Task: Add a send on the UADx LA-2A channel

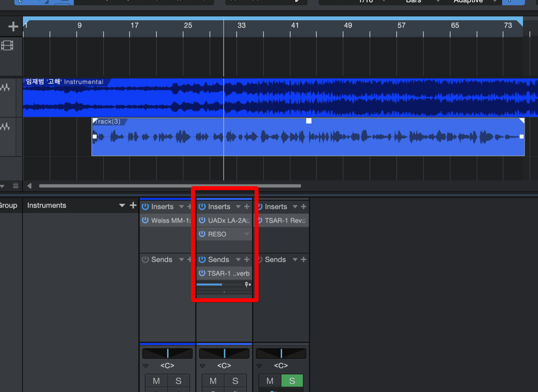Action: pos(247,260)
